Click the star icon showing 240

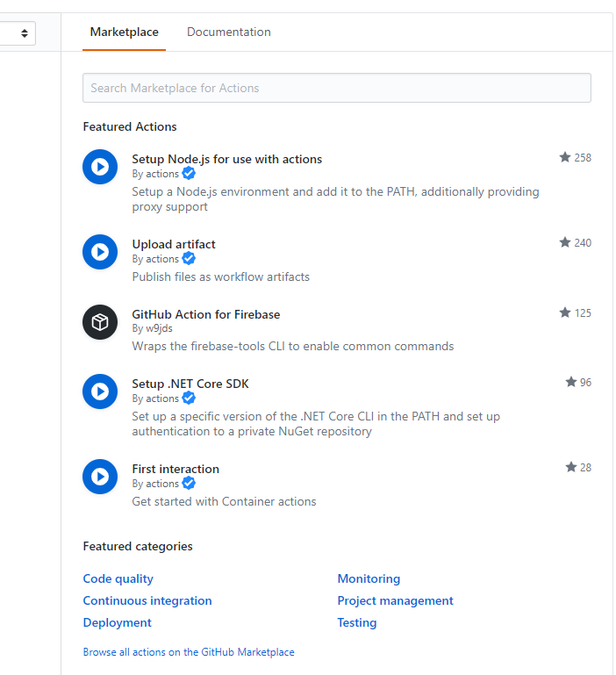click(x=565, y=242)
